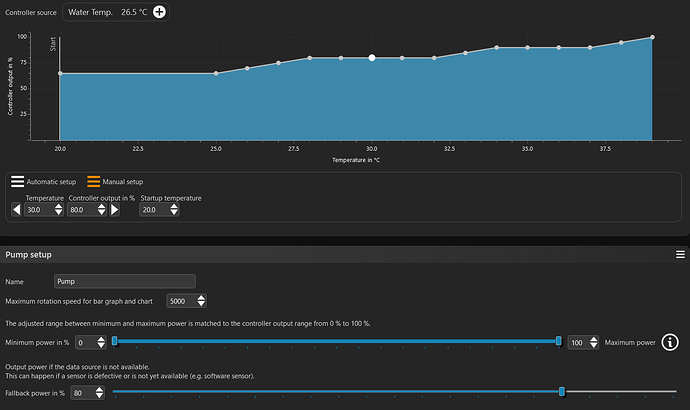Click the right arrow for next curve point
690x410 pixels.
tap(115, 210)
